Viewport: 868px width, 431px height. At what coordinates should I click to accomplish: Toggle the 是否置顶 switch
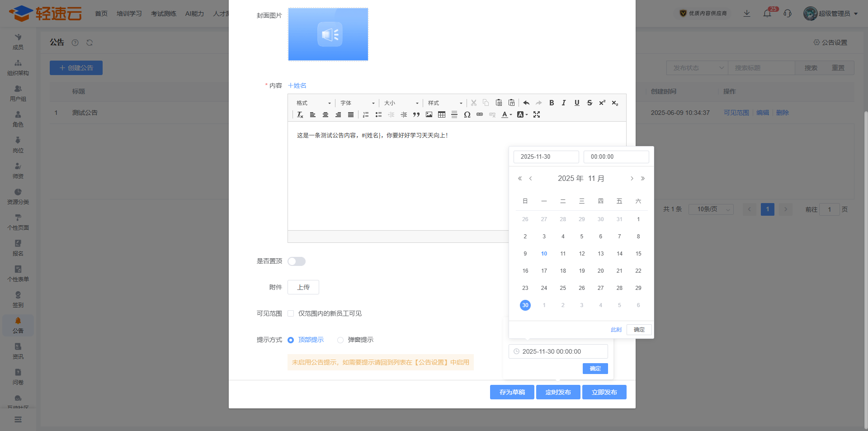coord(297,261)
